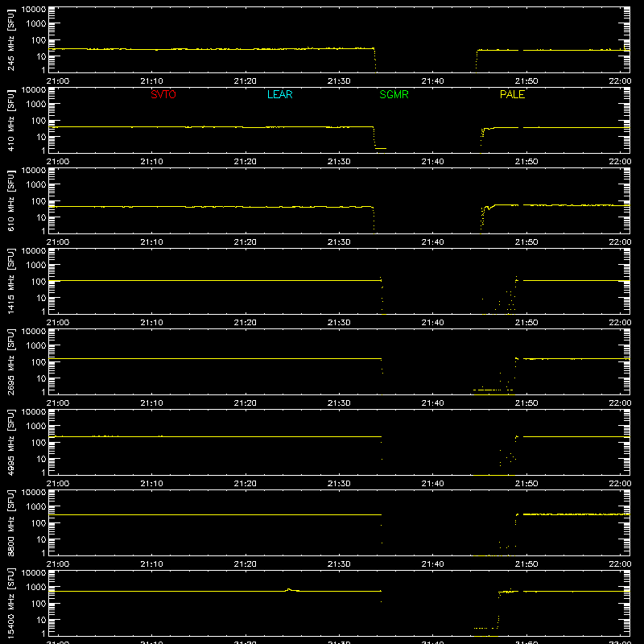
Task: Select the 2695 MHz [SFU] axis label
Action: pos(11,362)
